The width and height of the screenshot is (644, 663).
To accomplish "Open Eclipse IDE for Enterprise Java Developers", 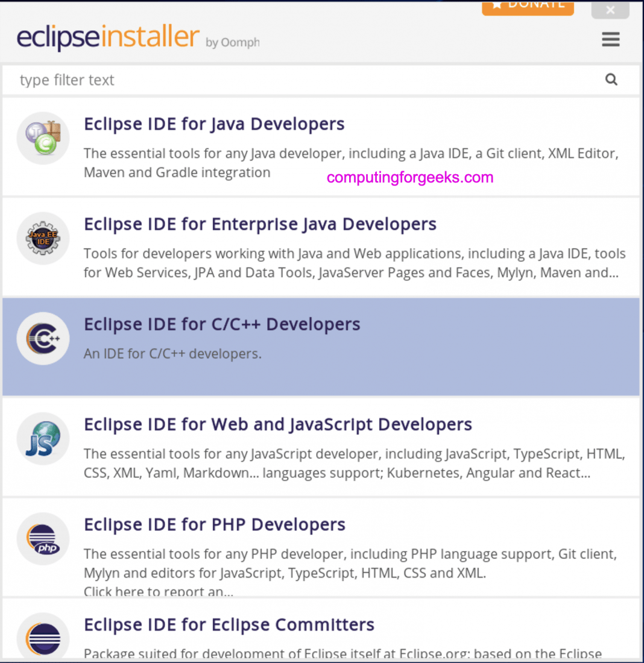I will coord(260,224).
